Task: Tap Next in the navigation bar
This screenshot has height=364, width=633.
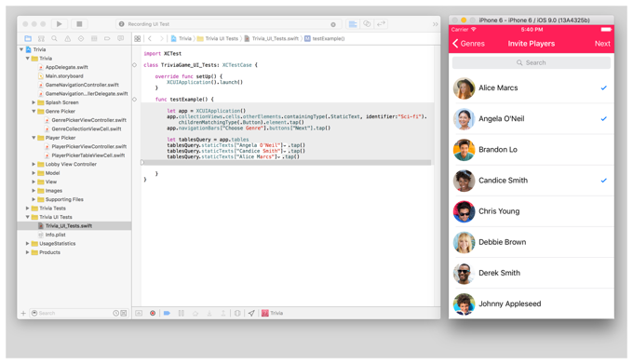Action: (602, 44)
